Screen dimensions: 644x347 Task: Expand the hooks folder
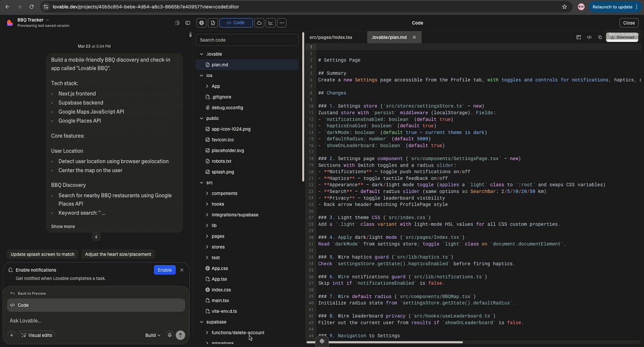(x=207, y=204)
